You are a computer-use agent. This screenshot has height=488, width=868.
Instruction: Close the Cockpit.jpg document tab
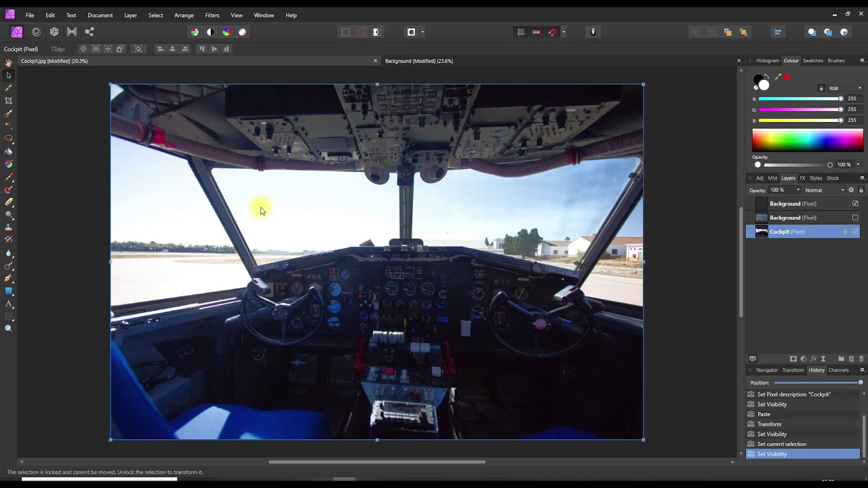[376, 61]
